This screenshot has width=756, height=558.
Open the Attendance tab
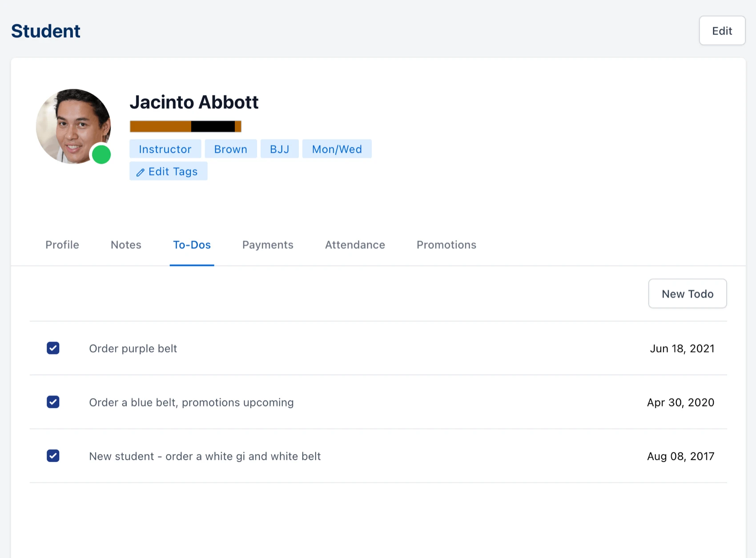[x=355, y=245]
